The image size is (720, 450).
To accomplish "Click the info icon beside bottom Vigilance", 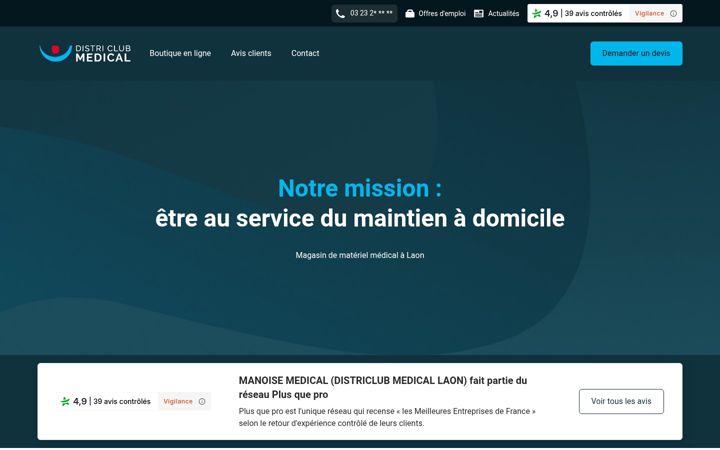I will (202, 402).
